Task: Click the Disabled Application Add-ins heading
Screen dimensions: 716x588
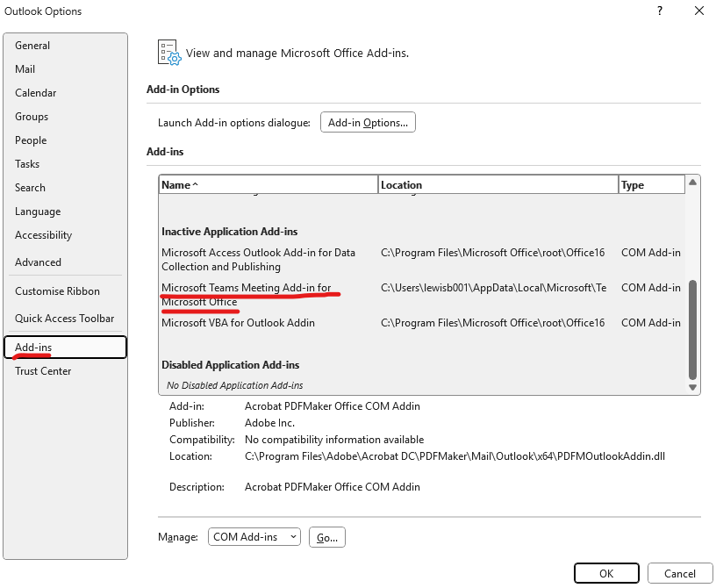Action: click(230, 365)
